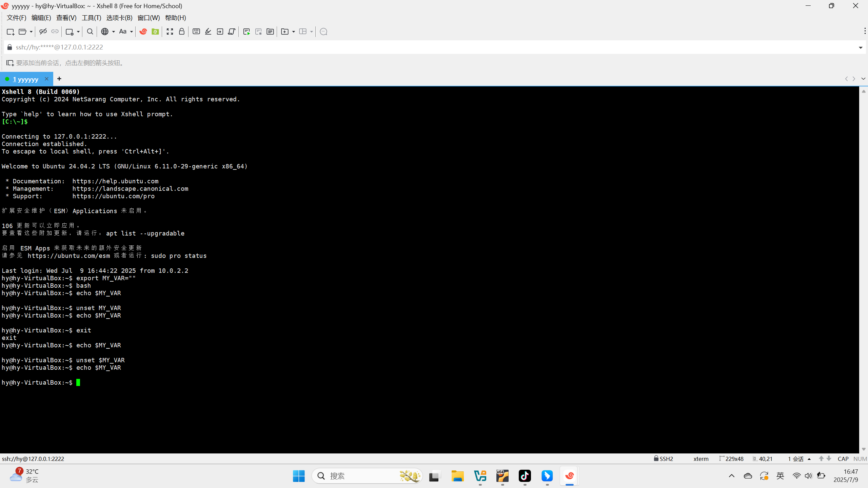Viewport: 868px width, 488px height.
Task: Open the font Aa dropdown arrow
Action: point(131,32)
